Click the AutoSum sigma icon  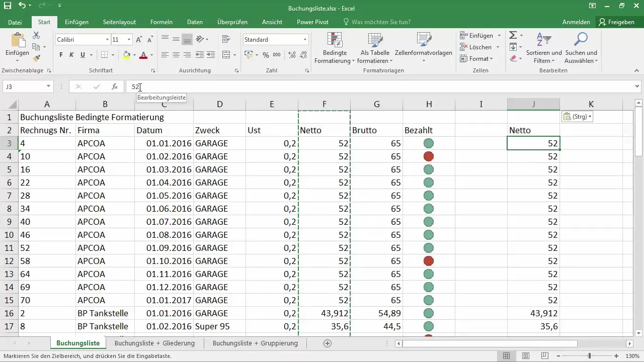click(513, 35)
